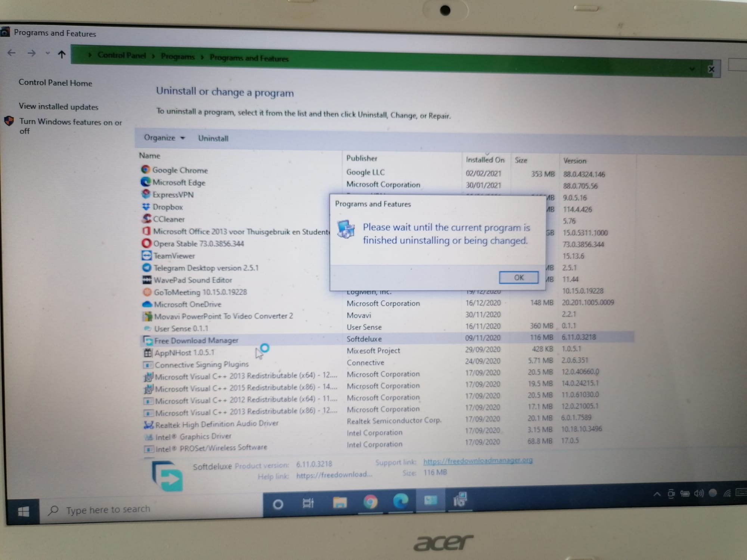
Task: Click the Google Chrome program icon in list
Action: pyautogui.click(x=145, y=170)
